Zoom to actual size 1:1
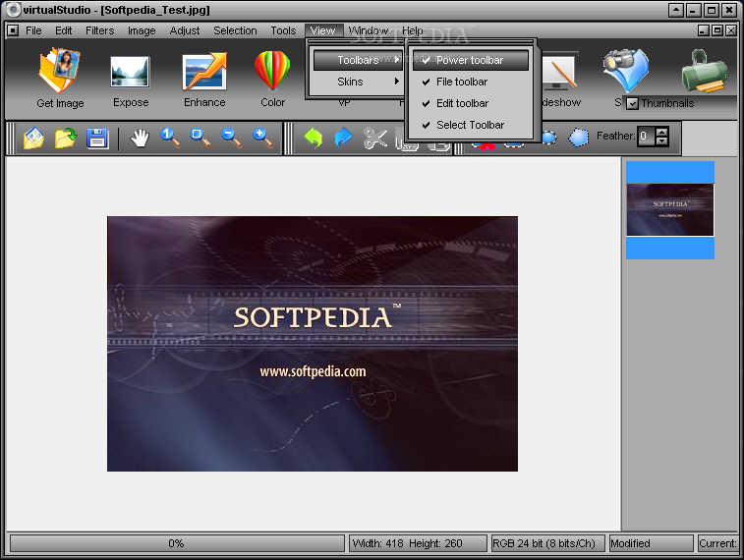 (170, 138)
